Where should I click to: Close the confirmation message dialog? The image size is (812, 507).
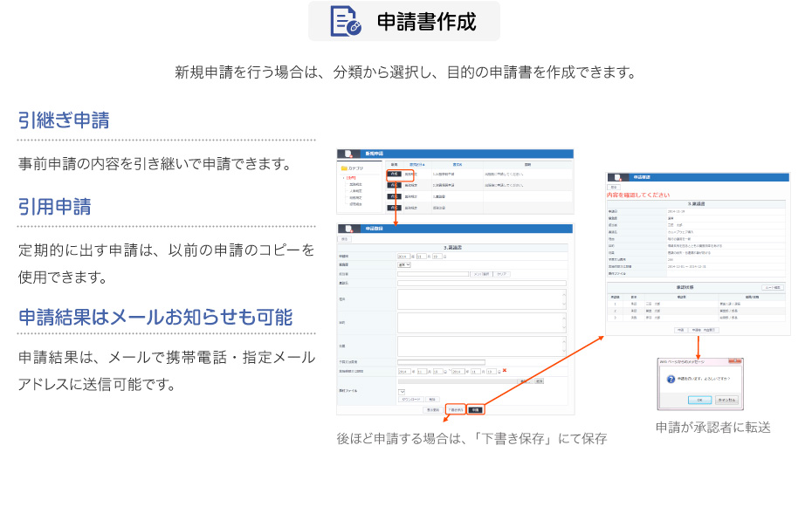pos(738,361)
